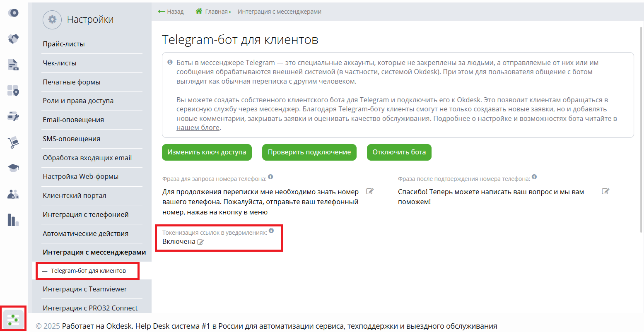Click the graduation cap icon in sidebar
The width and height of the screenshot is (644, 332).
[13, 168]
